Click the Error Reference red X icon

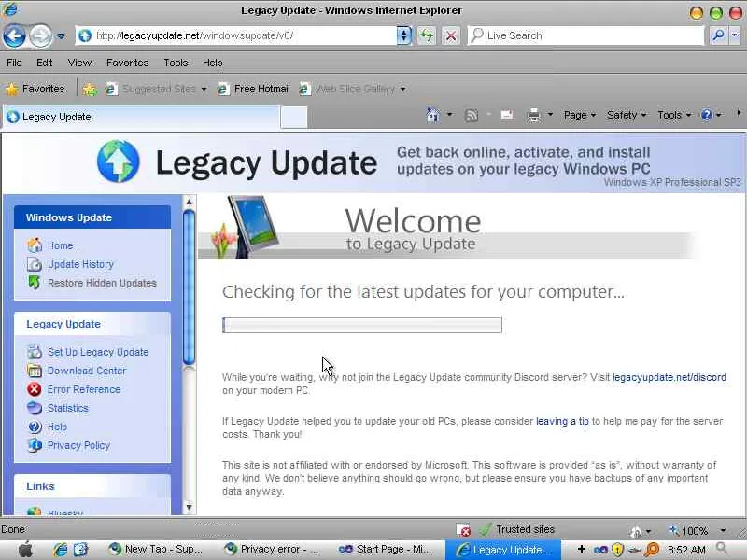click(x=35, y=389)
